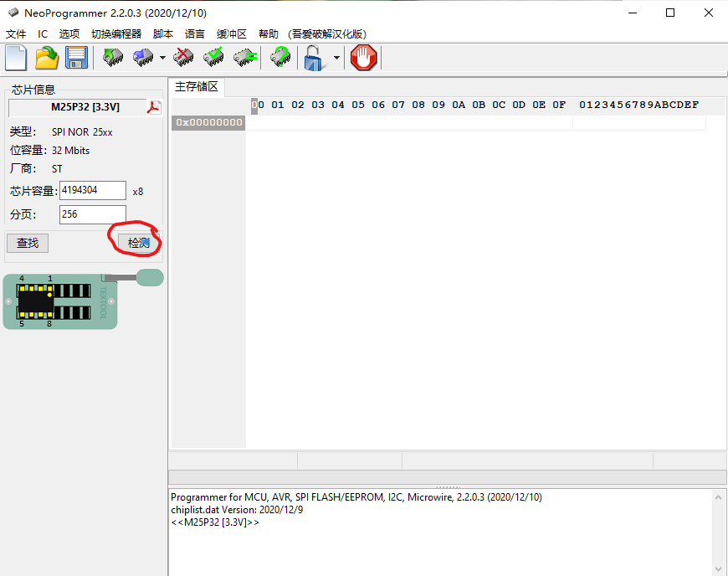Open the 选项 menu

pos(69,34)
